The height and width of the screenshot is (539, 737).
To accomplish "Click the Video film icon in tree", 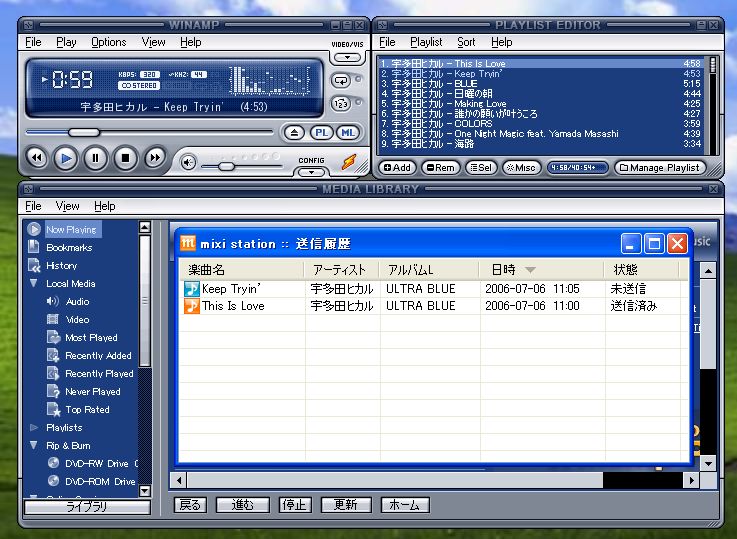I will (53, 320).
